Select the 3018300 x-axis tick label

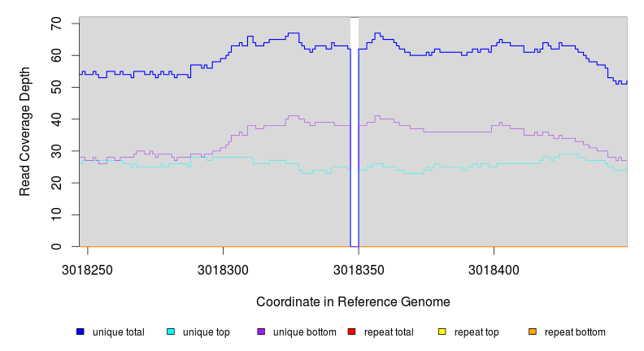[x=223, y=267]
